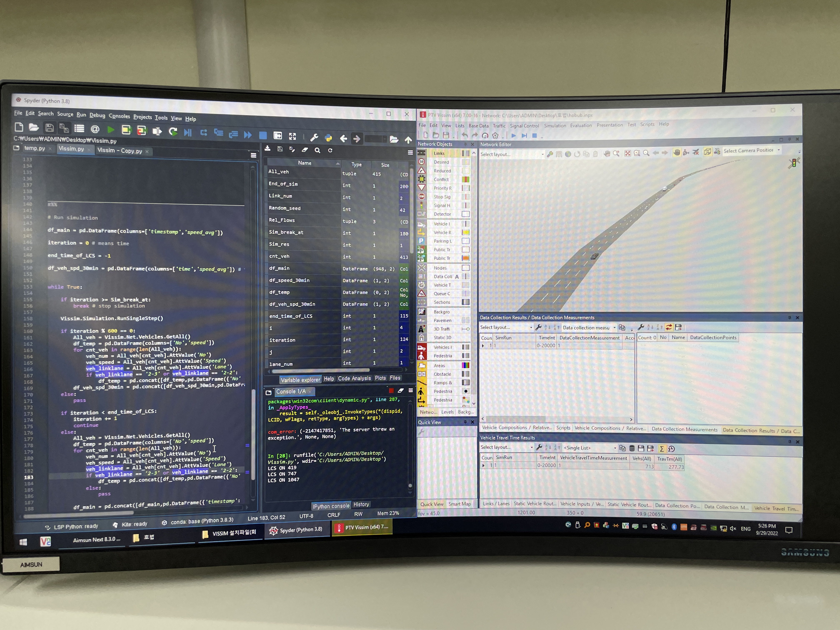
Task: Toggle the Areas color swatch in Network Objects
Action: [466, 365]
